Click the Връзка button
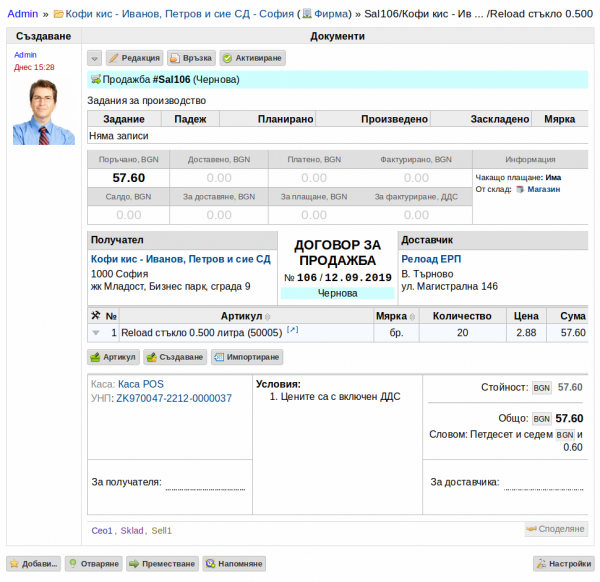Viewport: 600px width, 582px height. coord(191,58)
